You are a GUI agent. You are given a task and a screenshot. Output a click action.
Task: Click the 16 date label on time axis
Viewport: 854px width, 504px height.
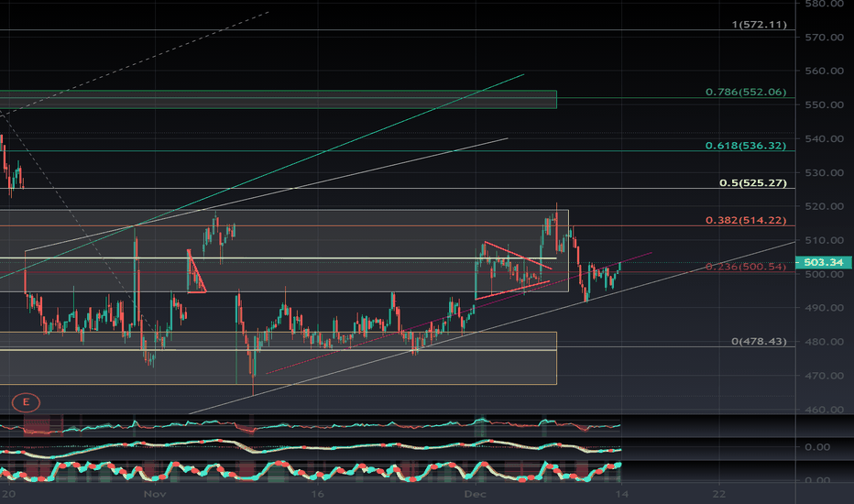pyautogui.click(x=317, y=494)
